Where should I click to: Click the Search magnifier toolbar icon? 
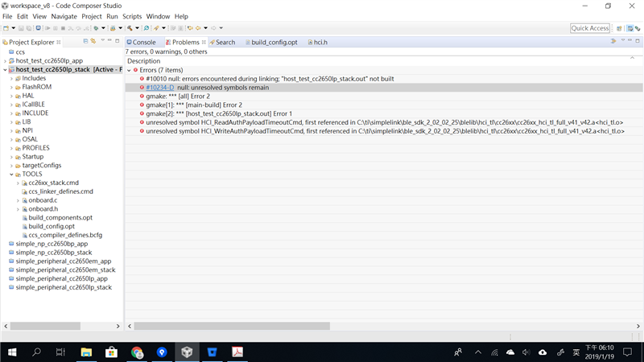[x=147, y=28]
